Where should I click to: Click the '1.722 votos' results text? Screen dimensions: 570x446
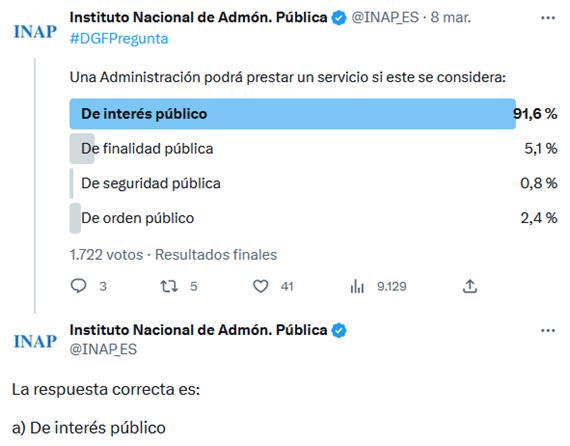tap(106, 255)
